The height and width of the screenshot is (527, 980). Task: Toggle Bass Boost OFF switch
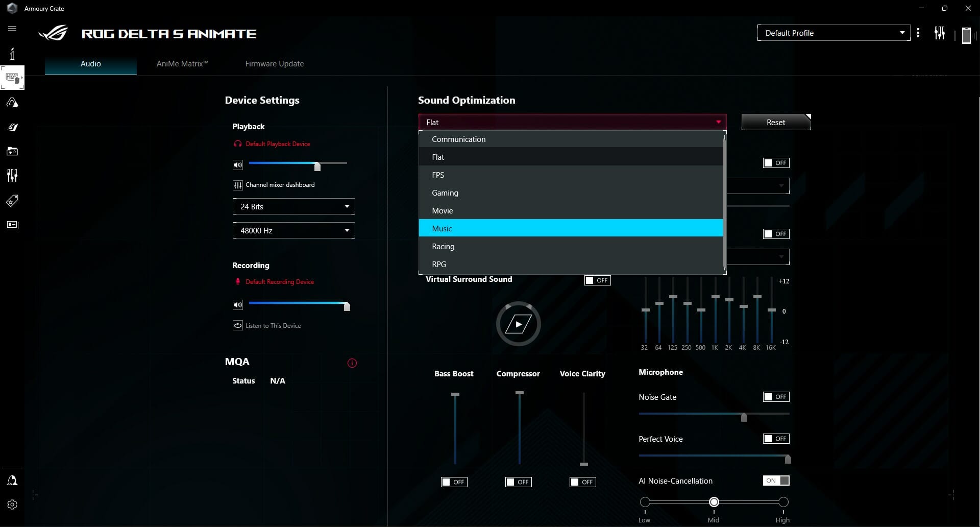click(454, 482)
